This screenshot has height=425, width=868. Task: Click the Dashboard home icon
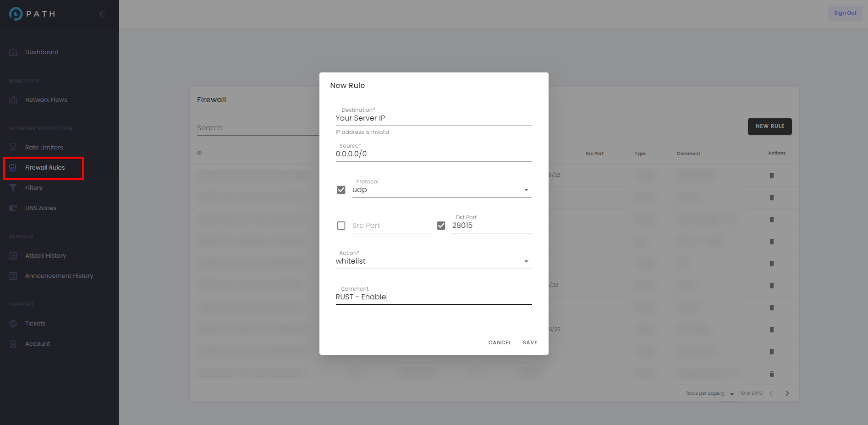pos(13,52)
